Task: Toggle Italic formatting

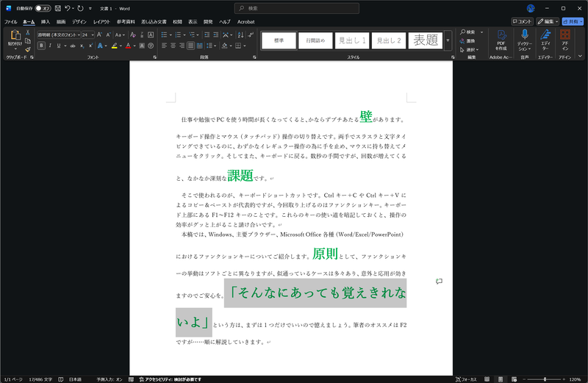Action: point(50,46)
